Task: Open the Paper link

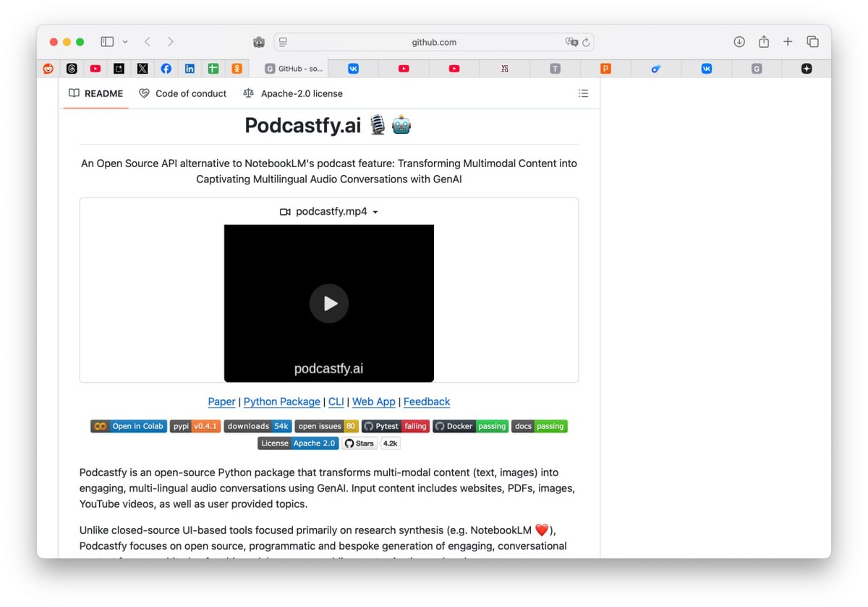Action: [221, 402]
